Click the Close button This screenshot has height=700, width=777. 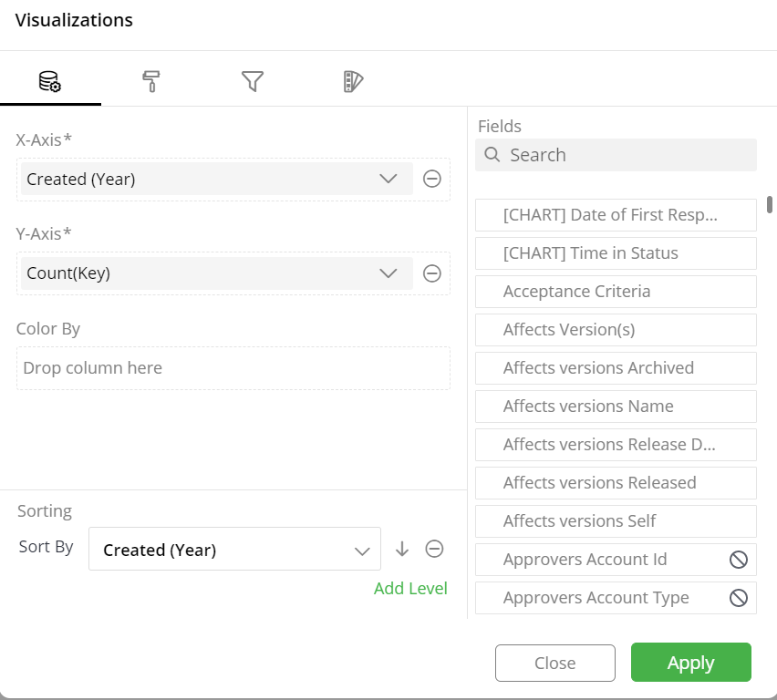point(555,663)
